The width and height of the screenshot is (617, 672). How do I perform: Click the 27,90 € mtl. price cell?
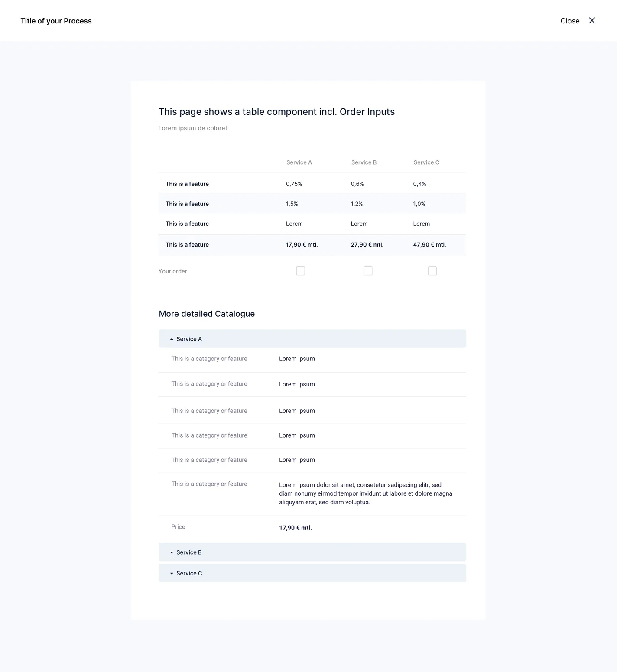pyautogui.click(x=367, y=244)
